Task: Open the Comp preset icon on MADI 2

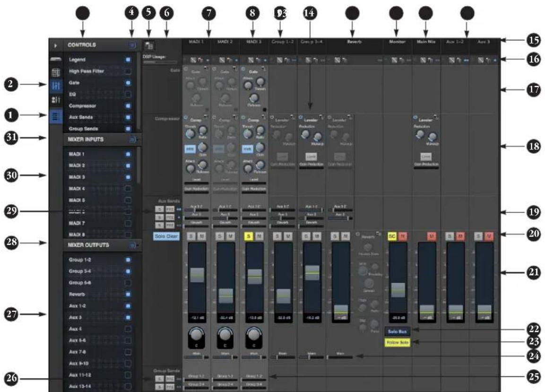Action: pos(235,118)
